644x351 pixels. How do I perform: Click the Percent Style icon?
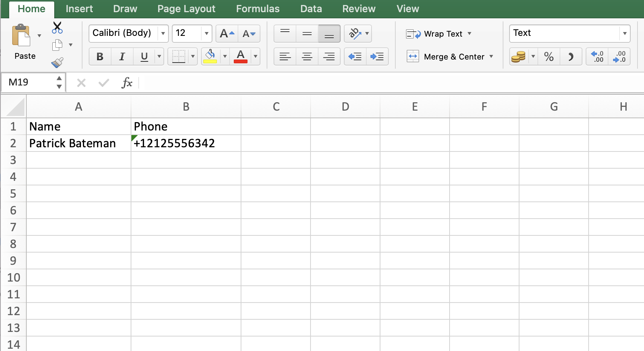click(x=549, y=57)
